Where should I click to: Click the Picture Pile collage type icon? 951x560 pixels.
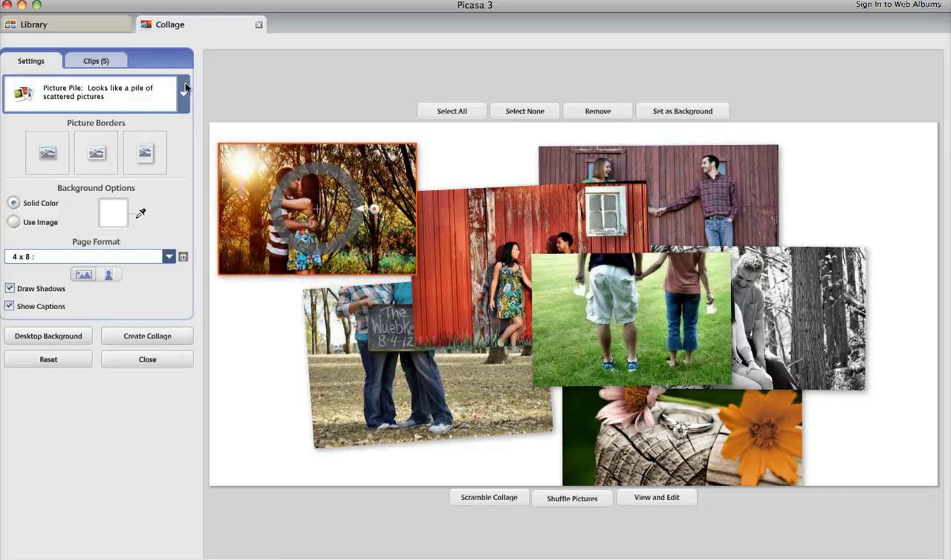tap(23, 93)
